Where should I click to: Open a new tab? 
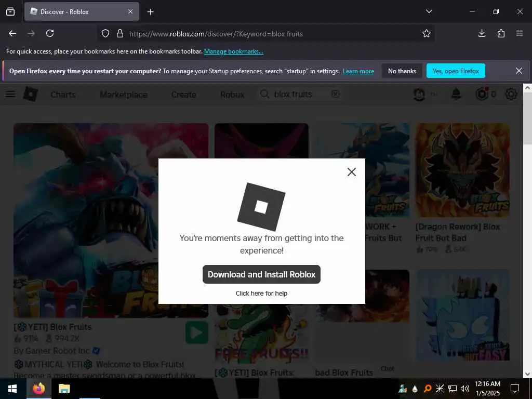pos(150,12)
